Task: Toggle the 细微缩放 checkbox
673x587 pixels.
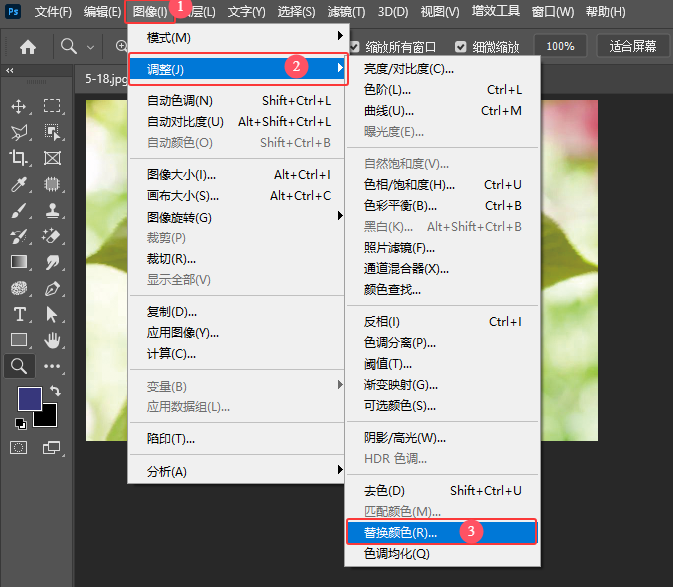Action: [461, 46]
